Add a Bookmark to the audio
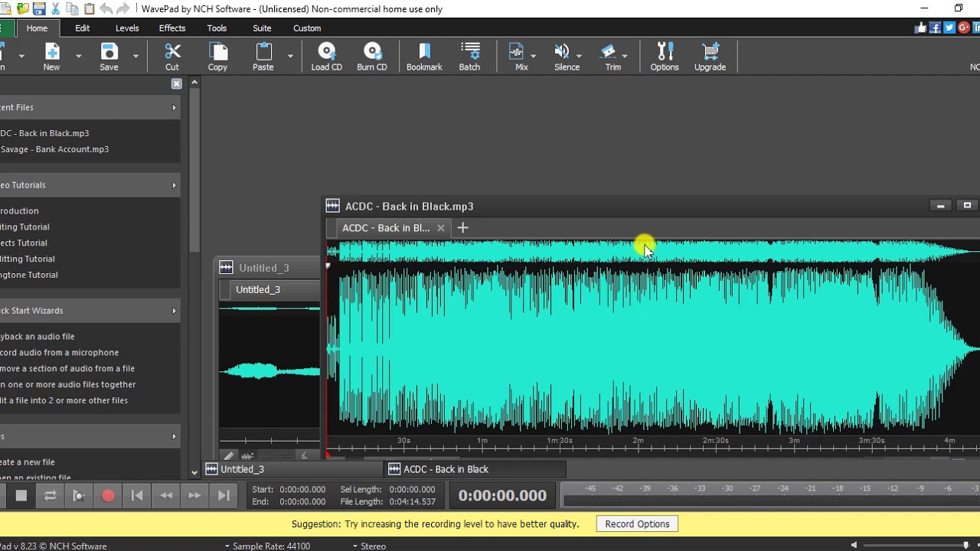980x551 pixels. click(424, 57)
